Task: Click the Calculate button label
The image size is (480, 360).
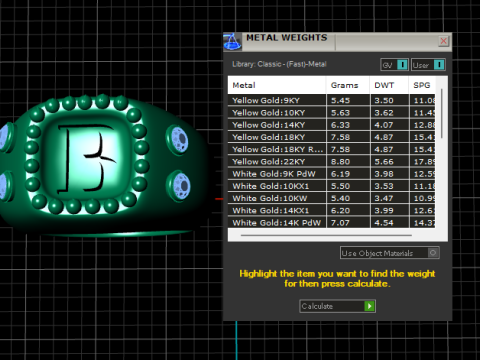Action: click(x=317, y=306)
